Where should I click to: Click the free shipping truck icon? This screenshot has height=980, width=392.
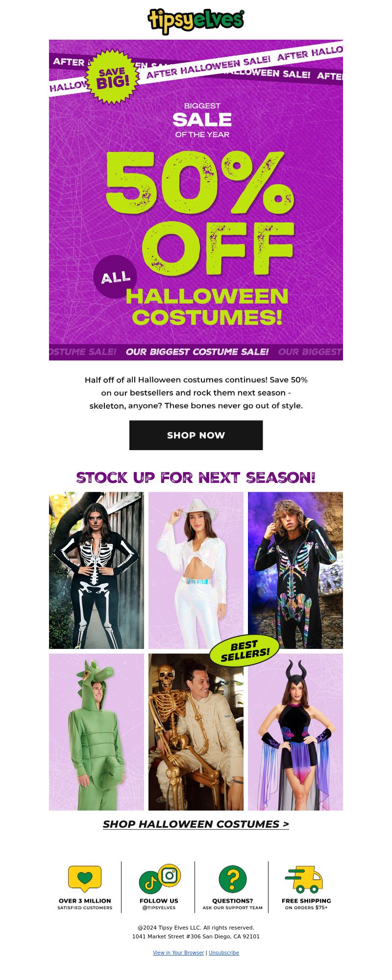pyautogui.click(x=304, y=879)
